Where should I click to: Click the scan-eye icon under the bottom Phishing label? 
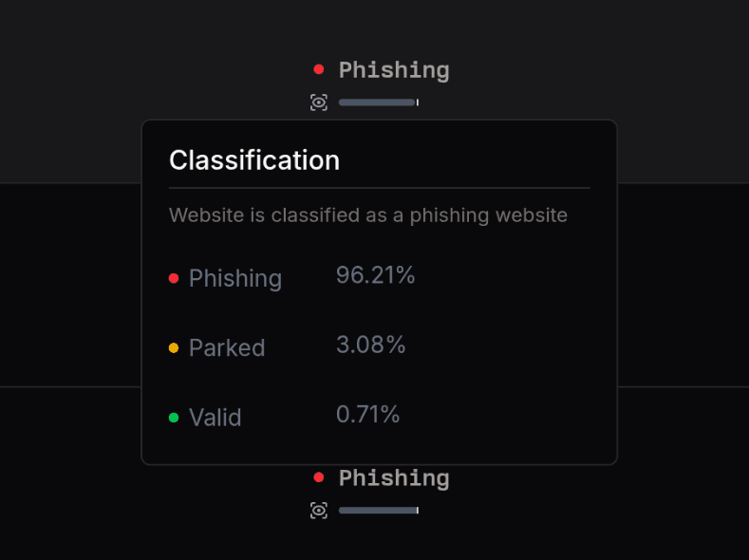pos(319,511)
